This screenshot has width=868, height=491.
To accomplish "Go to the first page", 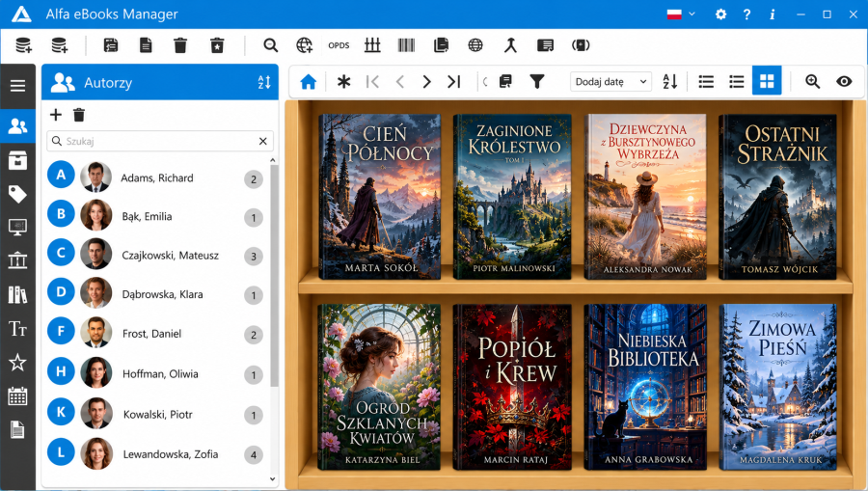I will 372,82.
